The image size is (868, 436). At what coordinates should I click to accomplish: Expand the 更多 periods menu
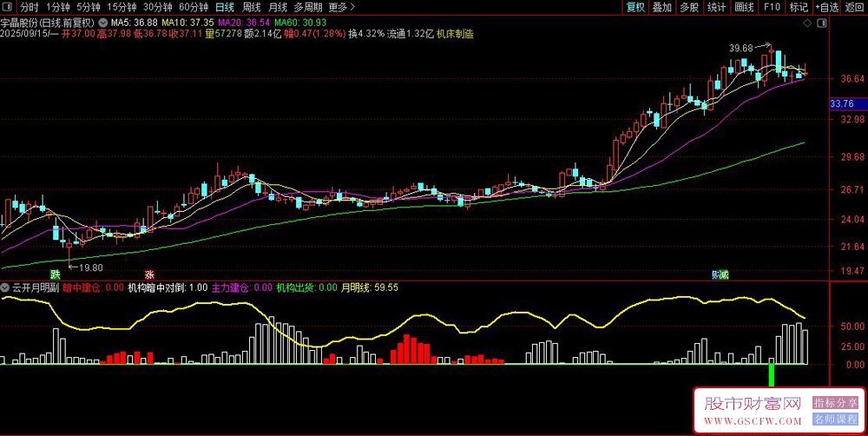point(341,7)
